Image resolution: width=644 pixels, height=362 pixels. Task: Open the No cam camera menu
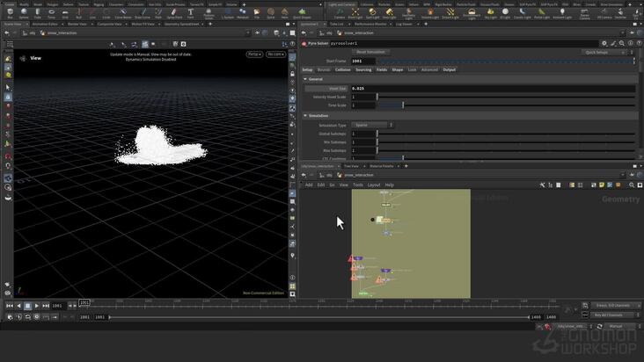pyautogui.click(x=275, y=54)
